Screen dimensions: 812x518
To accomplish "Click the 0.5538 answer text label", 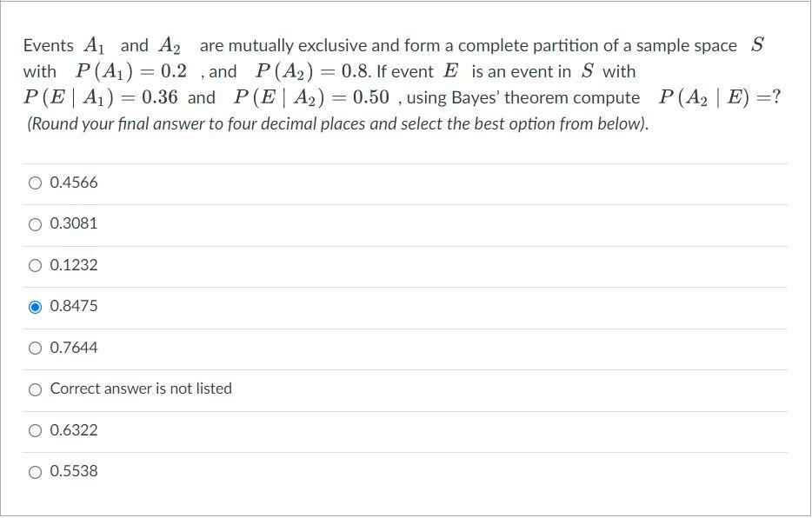I will click(74, 471).
